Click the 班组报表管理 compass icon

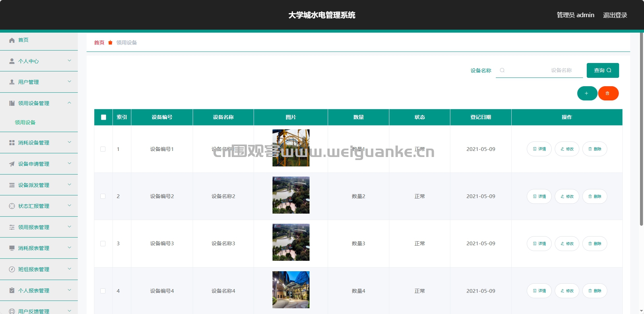(12, 269)
